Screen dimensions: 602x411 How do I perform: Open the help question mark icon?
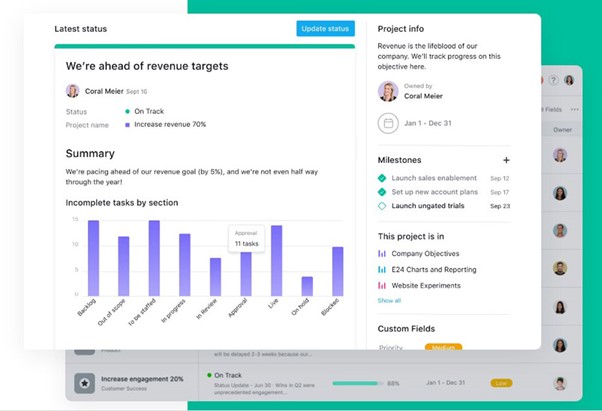pos(553,80)
